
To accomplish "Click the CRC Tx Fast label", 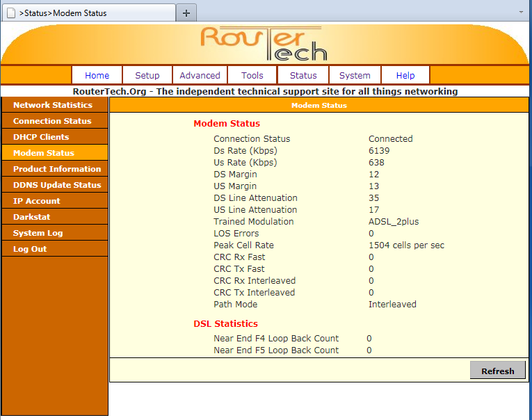I will click(x=239, y=268).
